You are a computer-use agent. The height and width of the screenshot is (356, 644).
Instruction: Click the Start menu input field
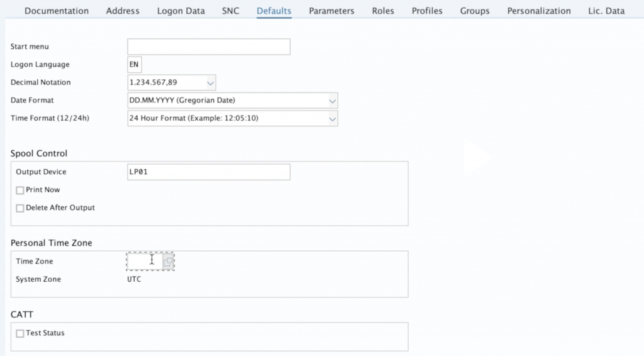point(208,47)
